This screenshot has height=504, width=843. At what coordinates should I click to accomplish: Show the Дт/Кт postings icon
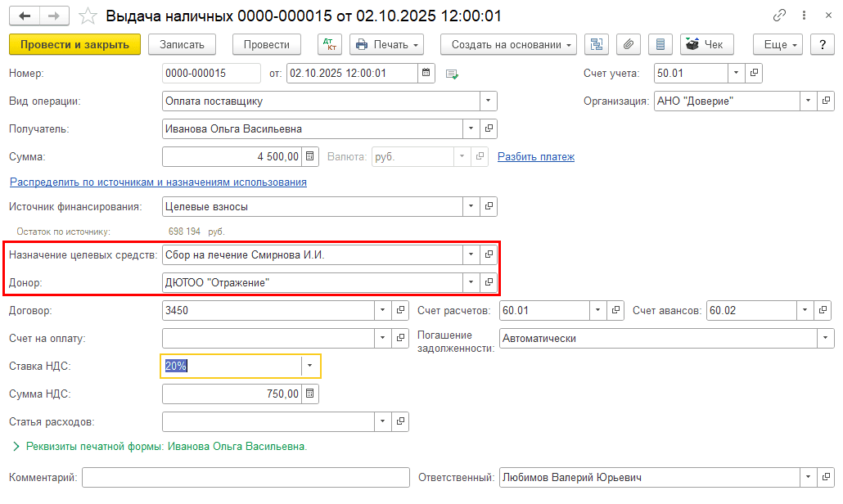(x=328, y=44)
